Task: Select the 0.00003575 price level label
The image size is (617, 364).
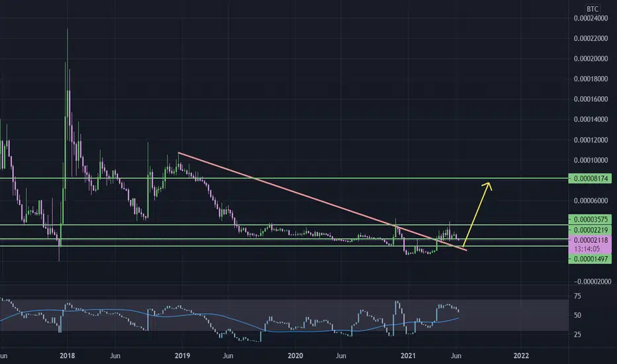Action: click(x=591, y=219)
